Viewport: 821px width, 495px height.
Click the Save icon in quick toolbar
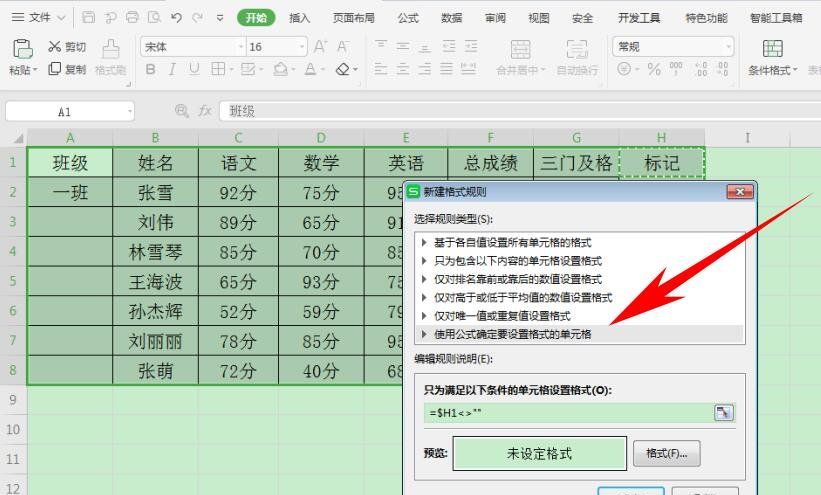pyautogui.click(x=88, y=17)
